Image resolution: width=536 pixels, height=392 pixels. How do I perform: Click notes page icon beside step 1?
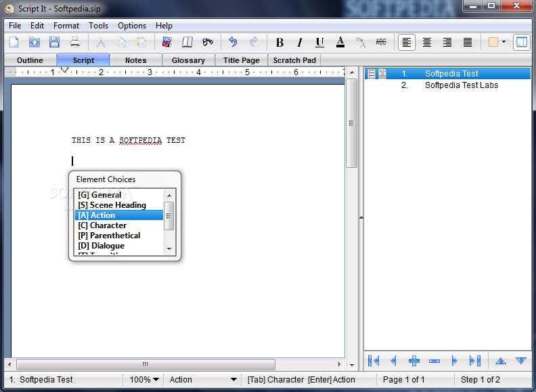tap(382, 74)
